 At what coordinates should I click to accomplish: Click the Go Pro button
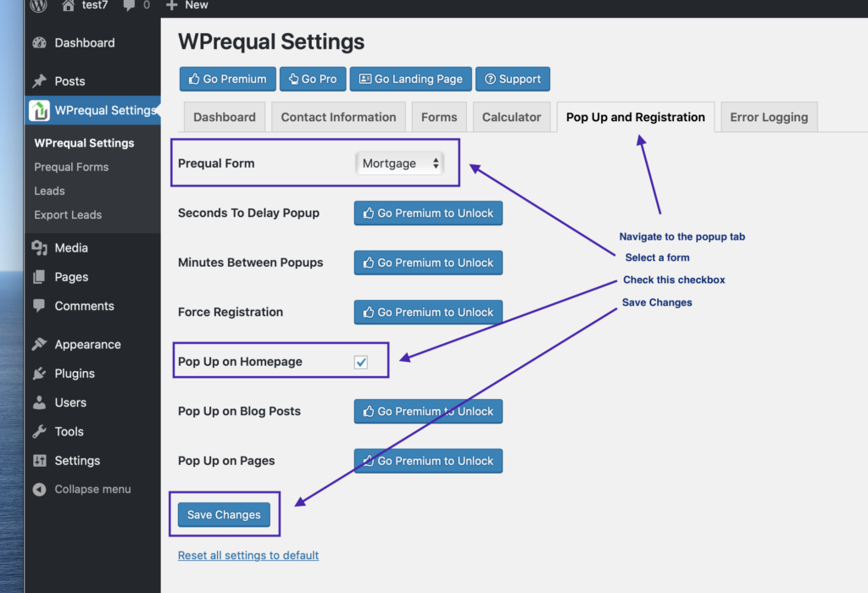pos(313,79)
